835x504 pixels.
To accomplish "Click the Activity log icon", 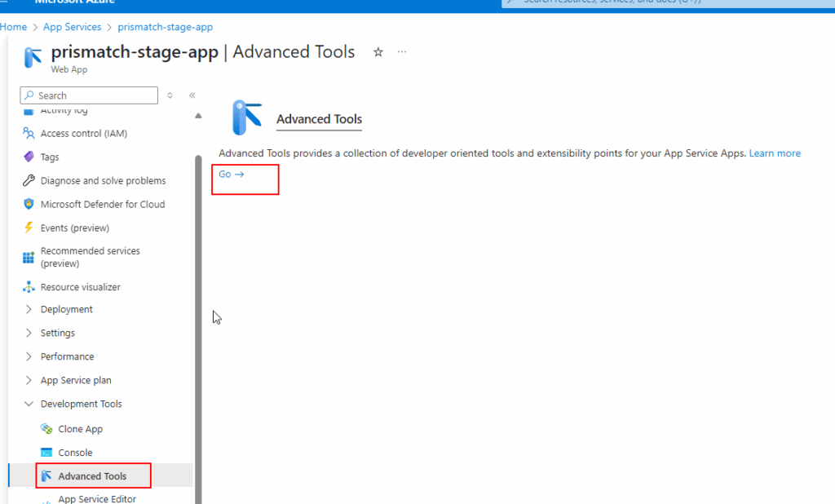I will 29,112.
